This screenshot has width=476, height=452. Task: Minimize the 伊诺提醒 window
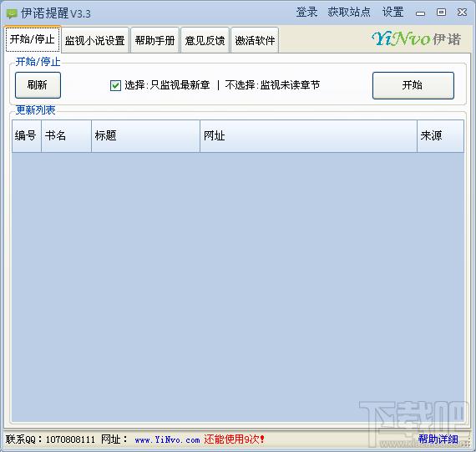coord(420,13)
